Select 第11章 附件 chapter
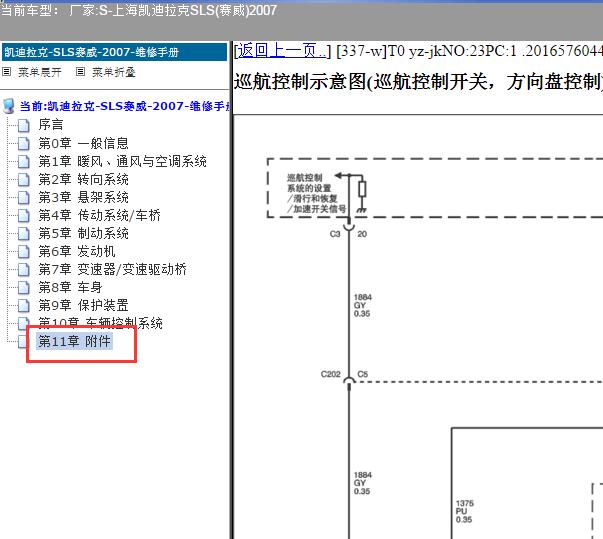 click(75, 341)
